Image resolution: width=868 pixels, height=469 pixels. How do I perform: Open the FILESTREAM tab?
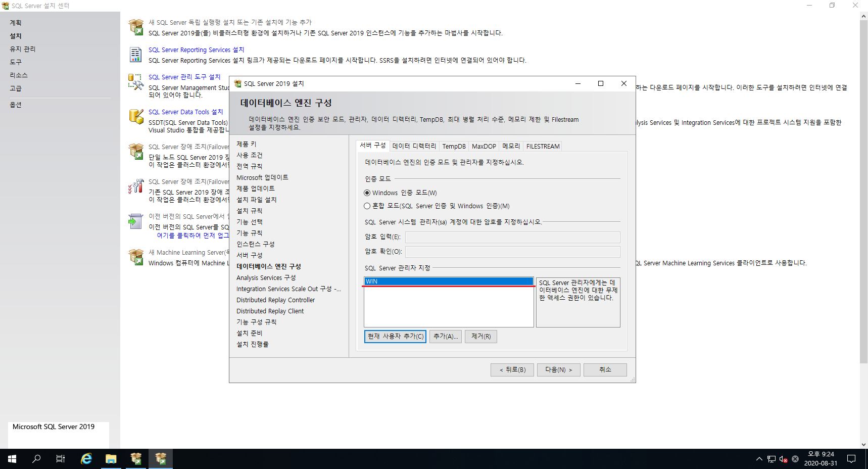point(543,146)
